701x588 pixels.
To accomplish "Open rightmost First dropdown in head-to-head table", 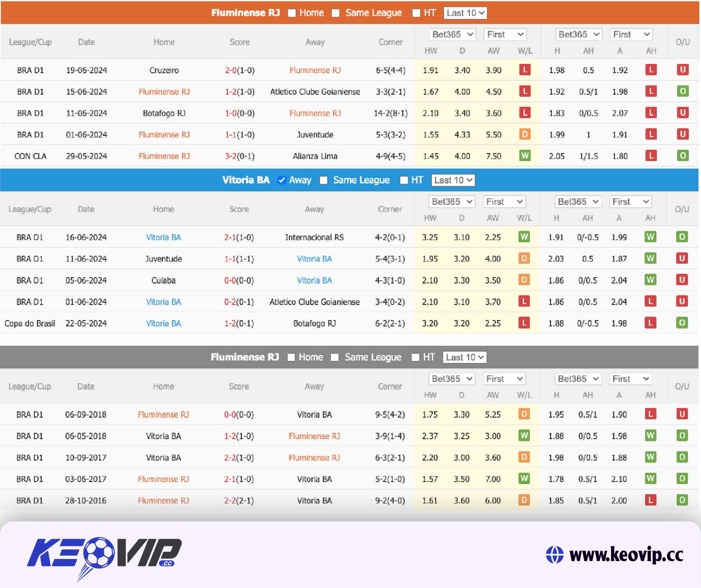I will [x=630, y=379].
